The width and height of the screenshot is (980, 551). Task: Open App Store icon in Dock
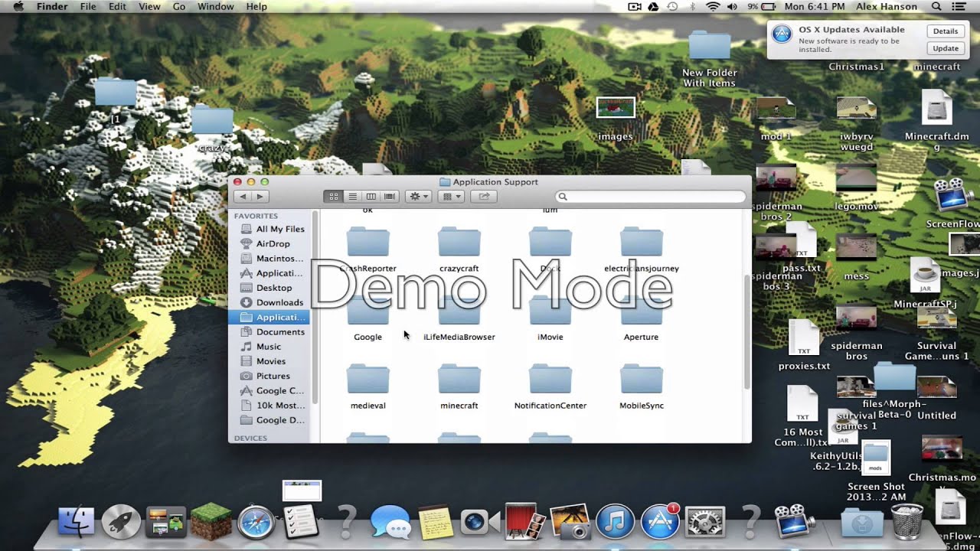pos(659,523)
